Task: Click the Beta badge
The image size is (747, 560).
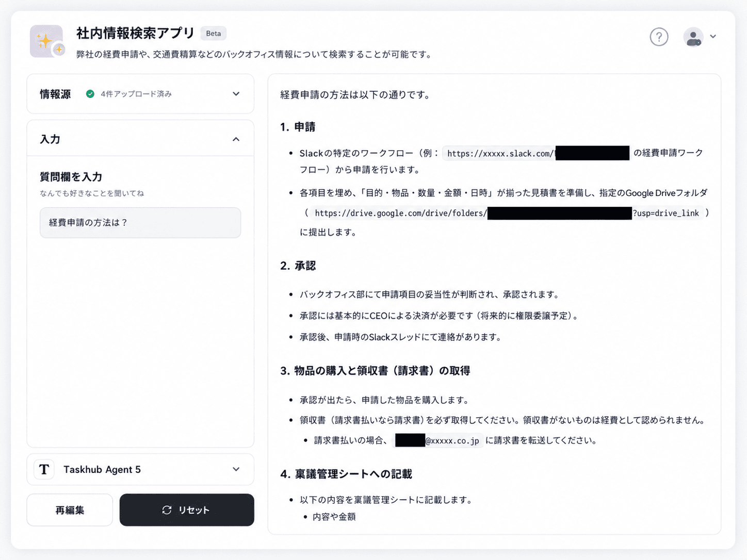Action: pos(214,34)
